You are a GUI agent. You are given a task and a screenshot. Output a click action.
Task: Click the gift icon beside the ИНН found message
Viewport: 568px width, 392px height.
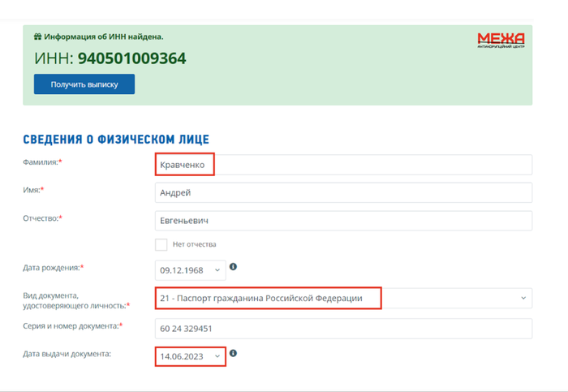click(37, 37)
